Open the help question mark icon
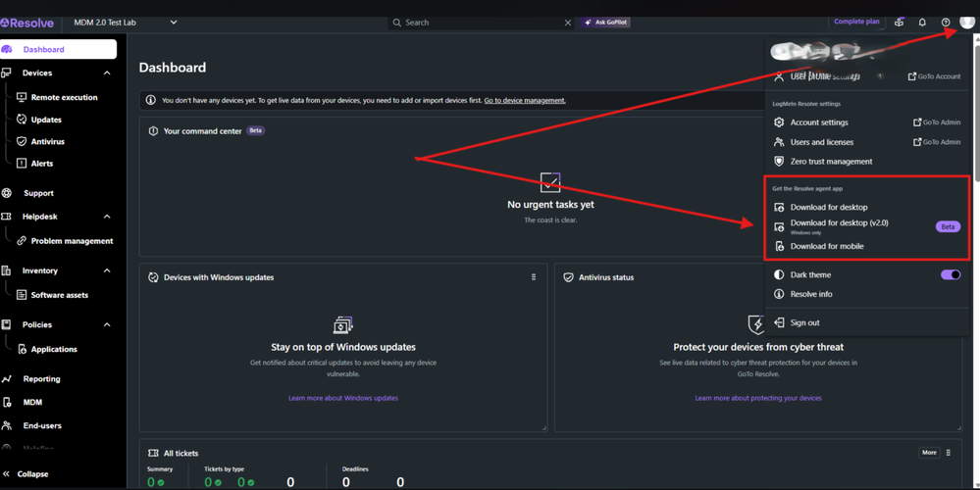This screenshot has width=980, height=490. [x=946, y=23]
